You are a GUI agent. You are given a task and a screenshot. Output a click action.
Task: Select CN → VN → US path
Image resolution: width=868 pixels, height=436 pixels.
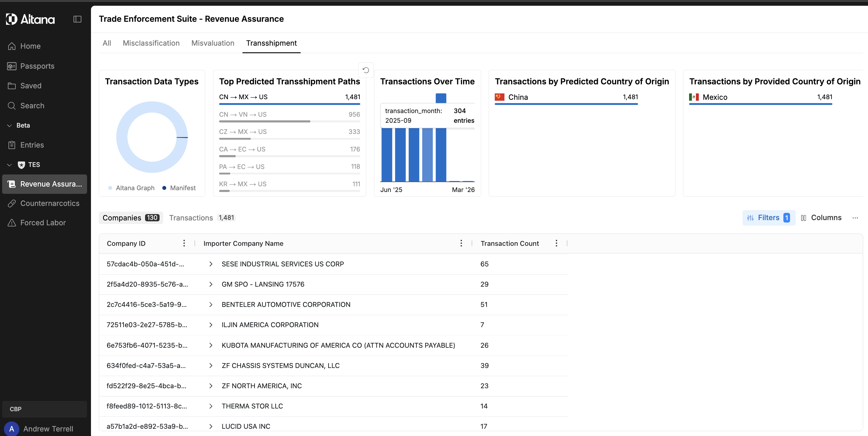[290, 116]
